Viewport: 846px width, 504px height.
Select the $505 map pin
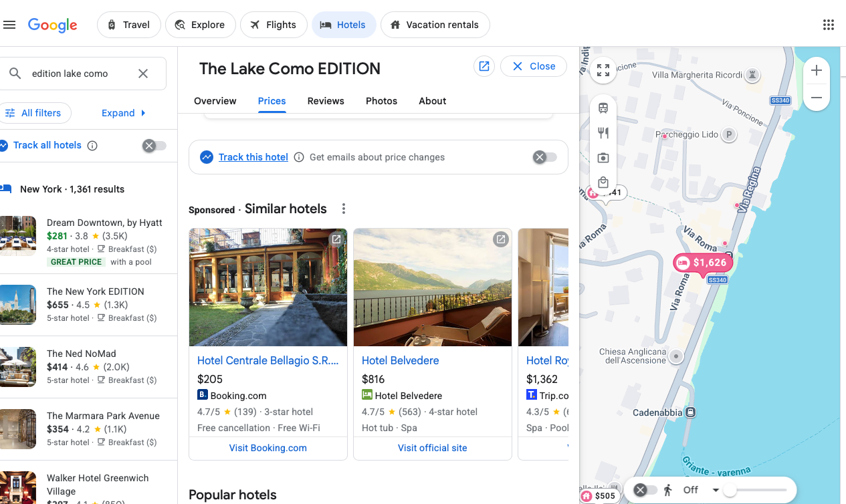599,496
